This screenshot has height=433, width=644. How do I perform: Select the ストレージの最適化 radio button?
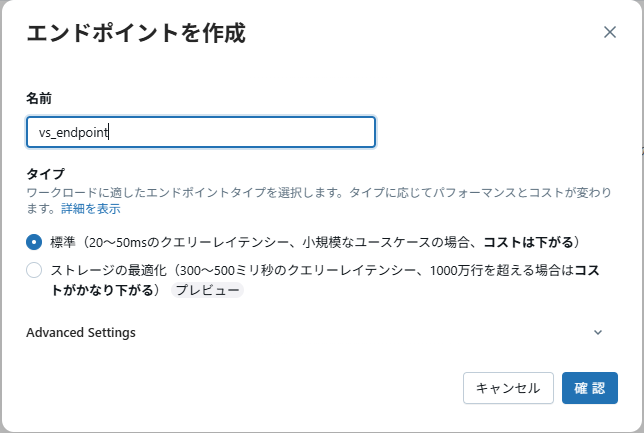[x=34, y=270]
